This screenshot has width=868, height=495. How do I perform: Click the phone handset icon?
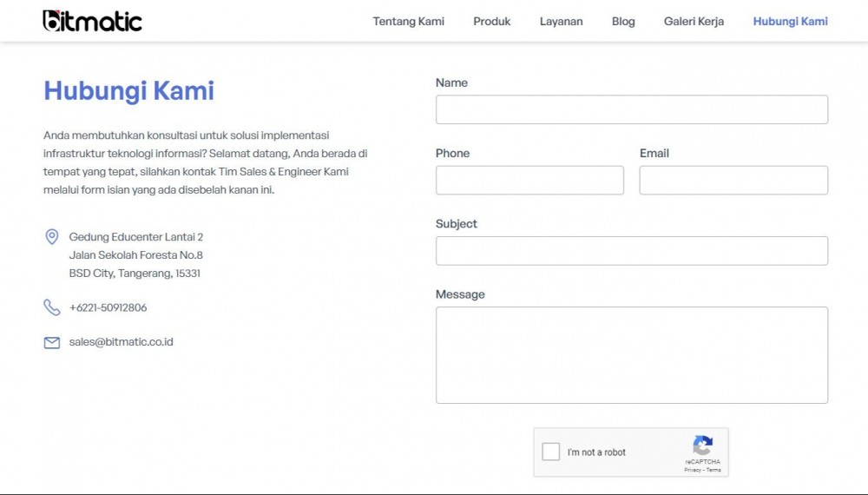click(x=51, y=307)
